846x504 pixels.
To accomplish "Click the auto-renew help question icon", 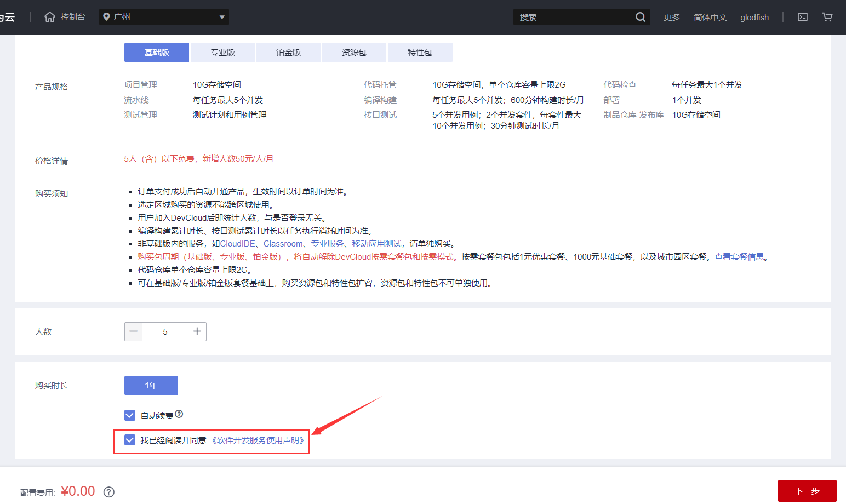I will [179, 414].
